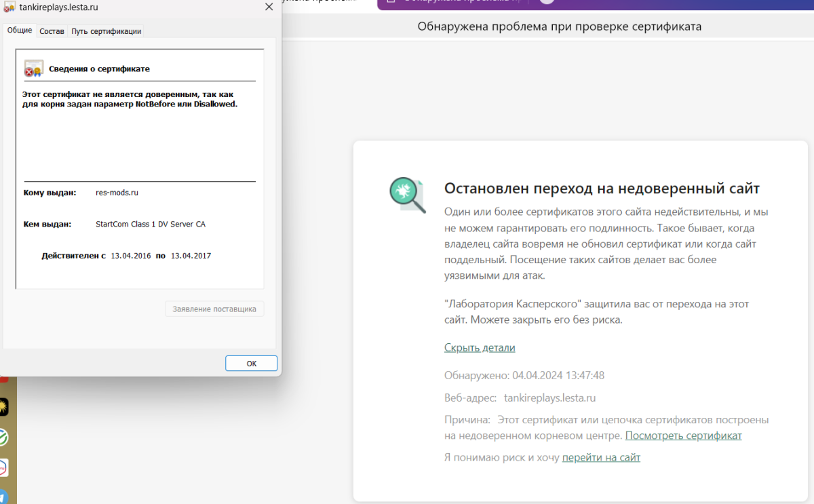Click the Kaspersky magnifier bug warning icon
The width and height of the screenshot is (814, 504).
[407, 195]
